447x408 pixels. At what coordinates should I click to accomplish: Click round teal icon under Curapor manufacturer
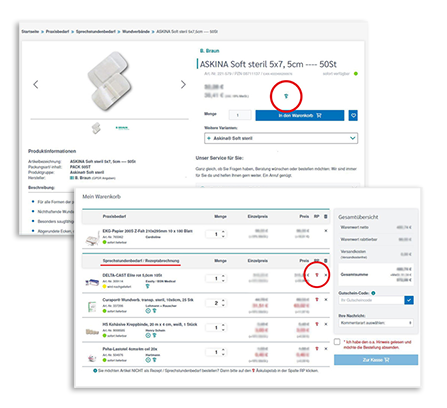point(148,311)
